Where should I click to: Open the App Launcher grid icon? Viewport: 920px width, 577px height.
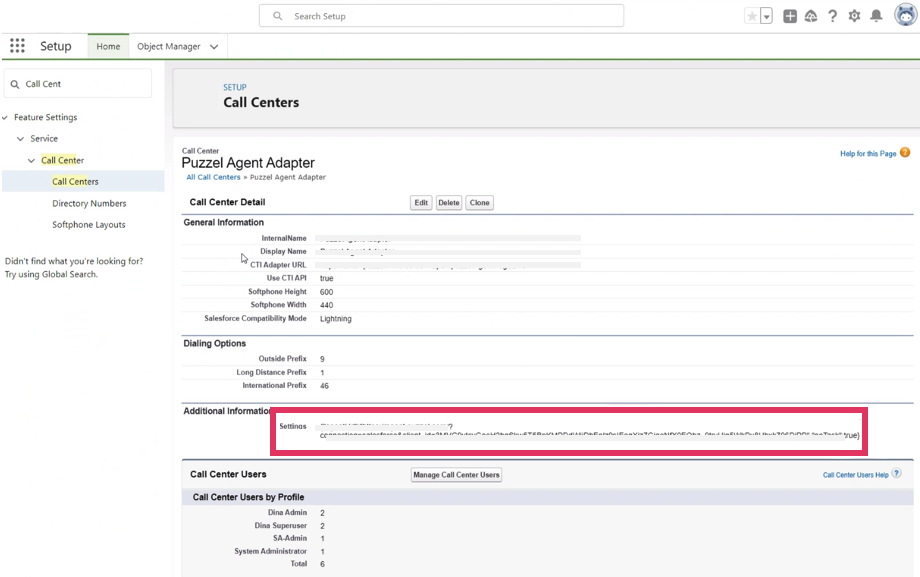[x=17, y=46]
